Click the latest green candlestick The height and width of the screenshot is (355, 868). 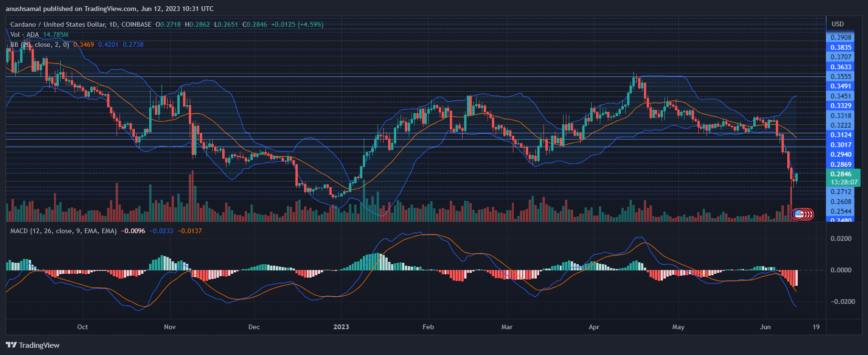click(796, 178)
